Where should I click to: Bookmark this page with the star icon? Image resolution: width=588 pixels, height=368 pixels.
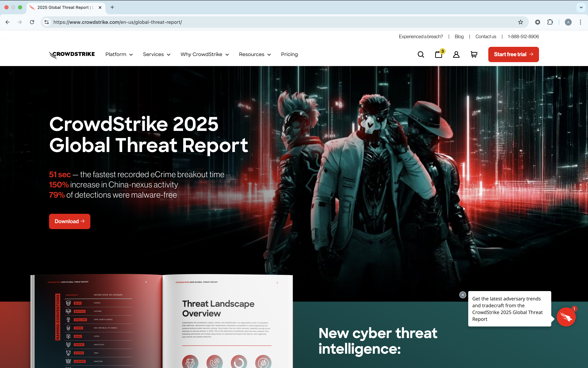[x=520, y=22]
